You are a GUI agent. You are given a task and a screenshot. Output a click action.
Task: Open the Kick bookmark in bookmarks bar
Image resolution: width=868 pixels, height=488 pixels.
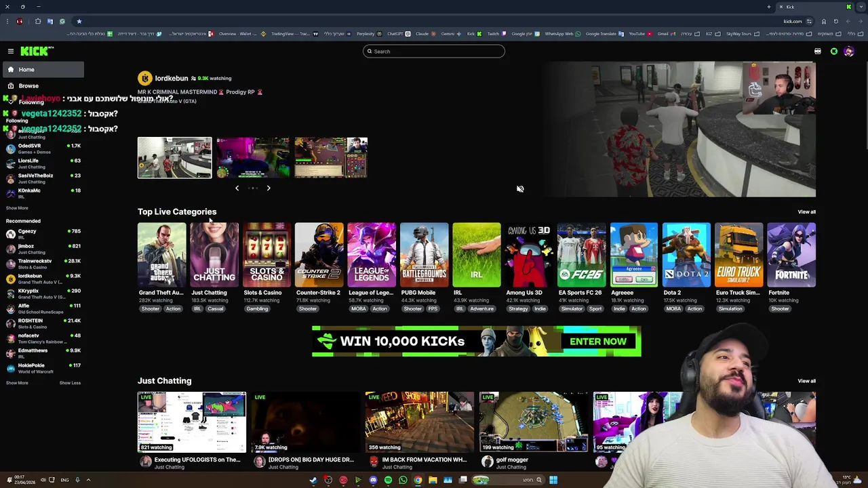474,34
